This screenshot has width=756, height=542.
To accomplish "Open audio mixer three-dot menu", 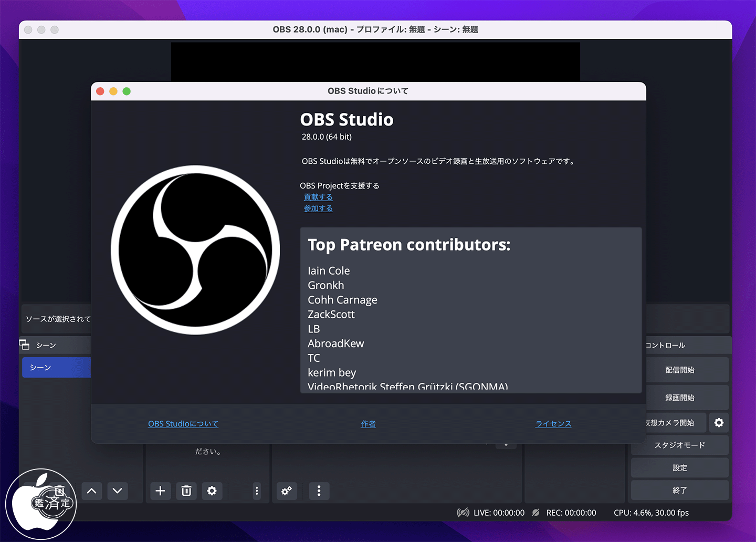I will click(x=319, y=491).
